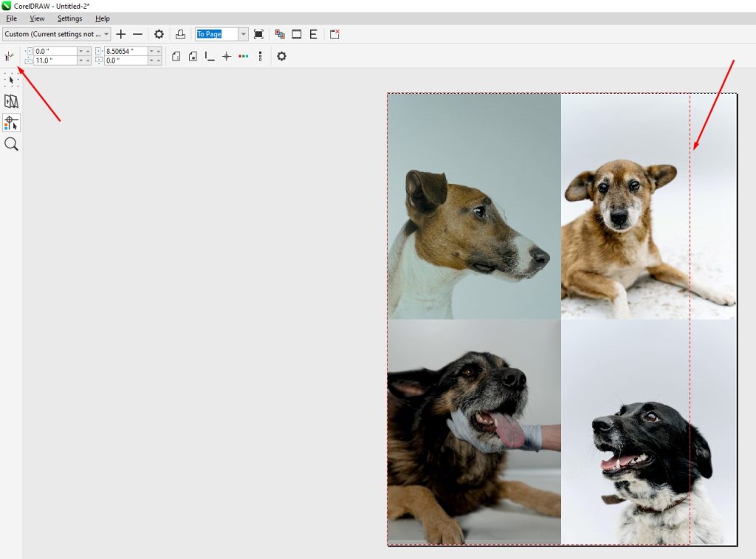Viewport: 756px width, 559px height.
Task: Open print options with the gear icon
Action: click(x=159, y=34)
